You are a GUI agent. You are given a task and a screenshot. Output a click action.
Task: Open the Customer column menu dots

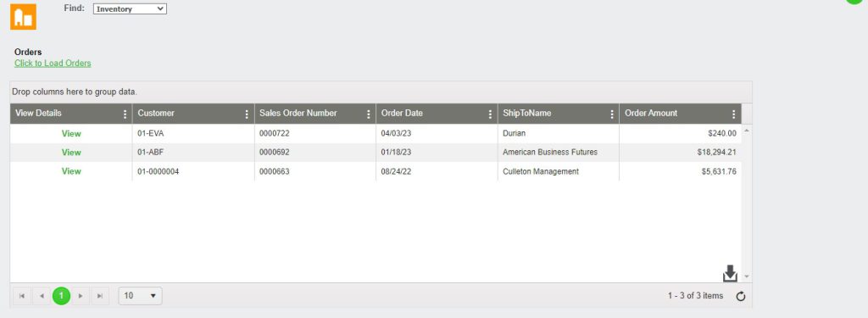(x=247, y=114)
